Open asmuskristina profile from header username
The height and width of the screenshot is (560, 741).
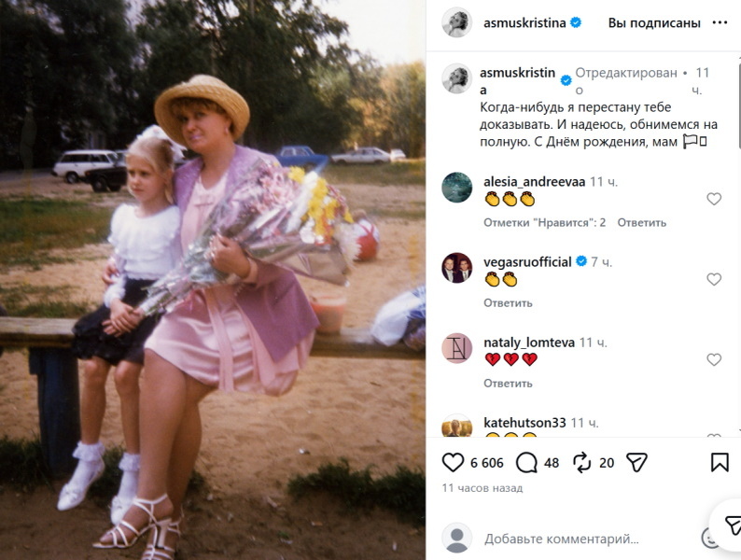tap(524, 22)
